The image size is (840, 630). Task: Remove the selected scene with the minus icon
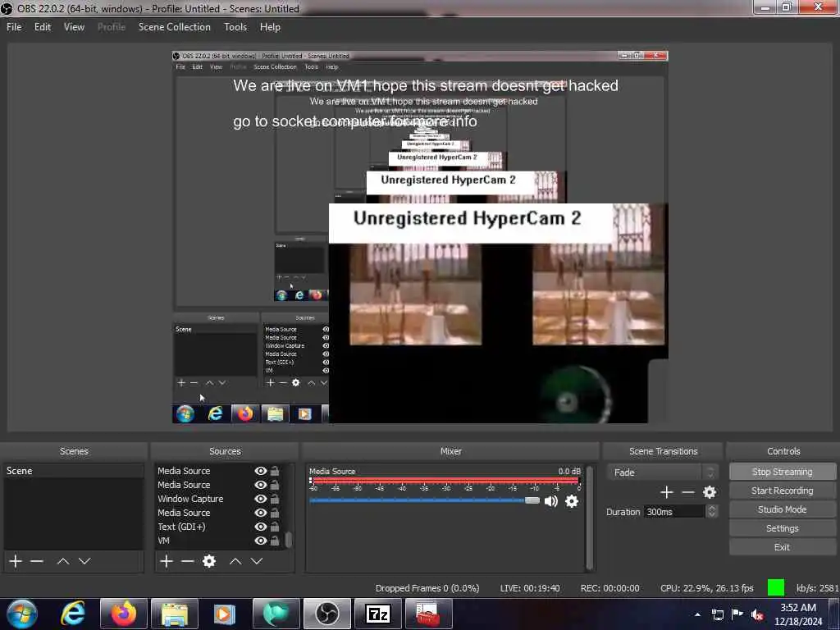37,561
